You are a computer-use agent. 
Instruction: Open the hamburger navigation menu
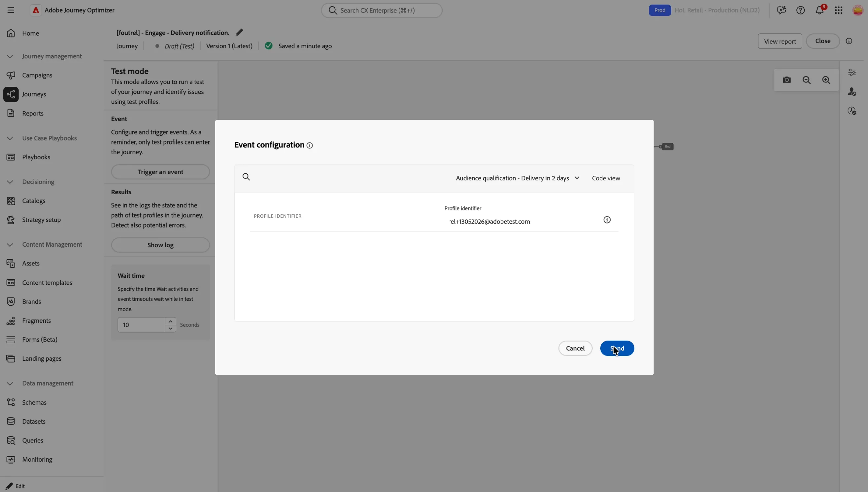(x=11, y=10)
